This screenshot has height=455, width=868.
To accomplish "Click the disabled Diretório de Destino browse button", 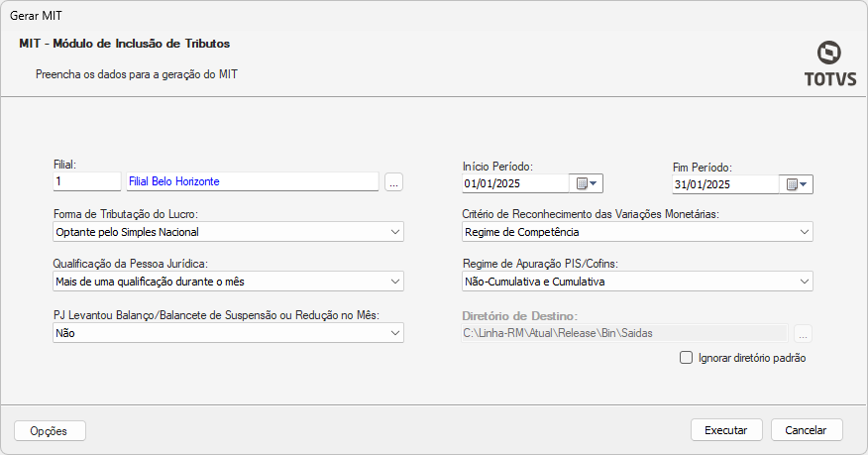I will [803, 334].
